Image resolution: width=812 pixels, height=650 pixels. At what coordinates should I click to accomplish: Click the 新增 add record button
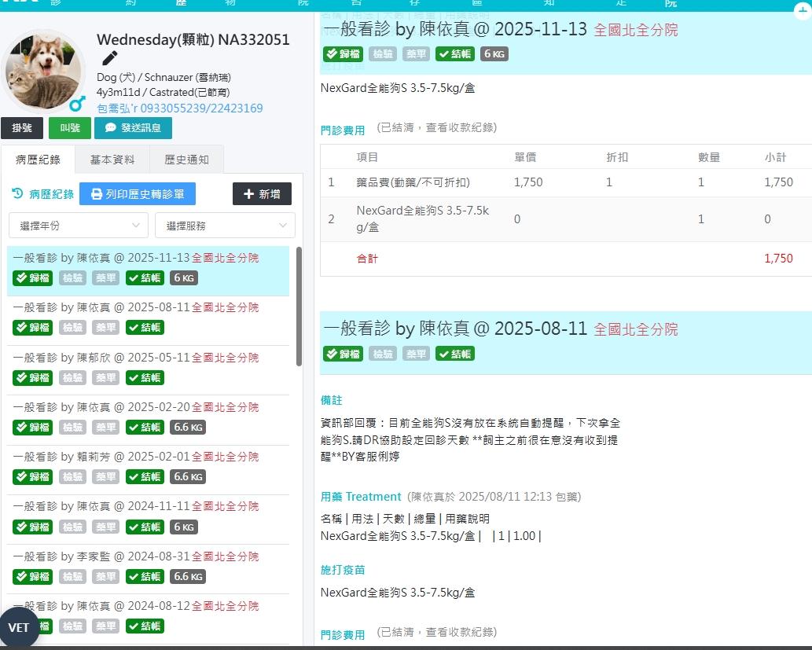(x=262, y=194)
